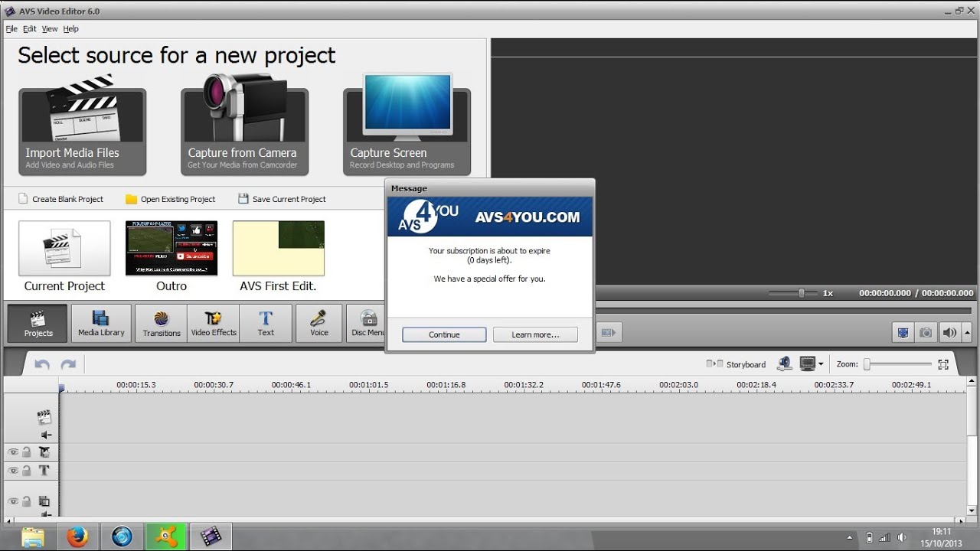Open Firefox from the taskbar
The image size is (980, 551).
click(77, 537)
